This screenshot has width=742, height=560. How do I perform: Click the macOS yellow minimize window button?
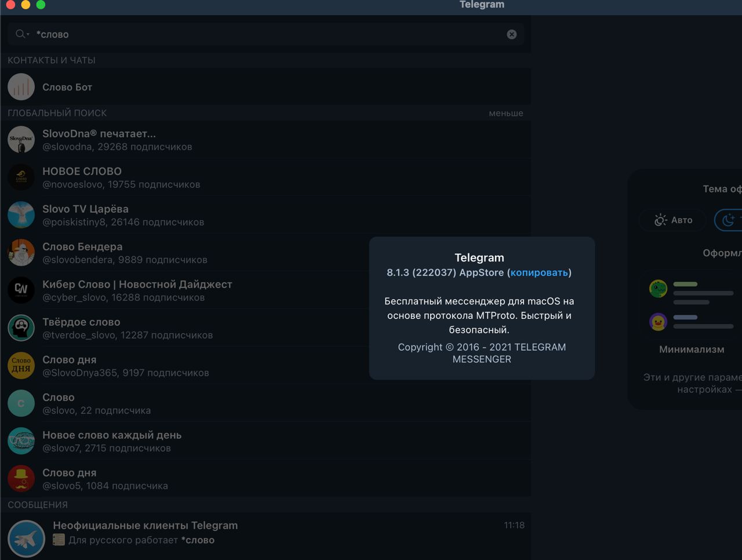point(26,5)
